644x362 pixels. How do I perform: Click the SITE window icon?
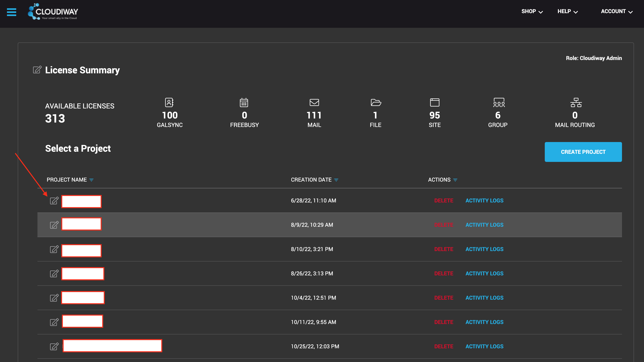pyautogui.click(x=435, y=102)
